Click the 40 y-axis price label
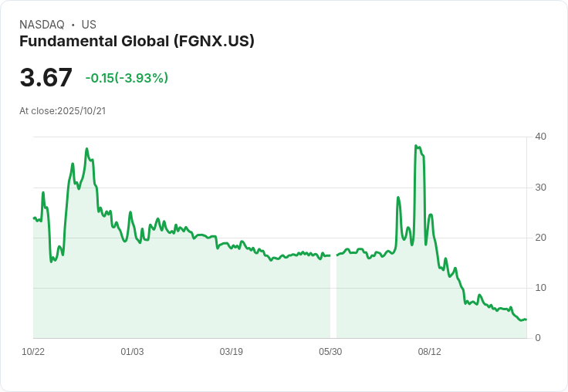568x392 pixels. [x=541, y=137]
